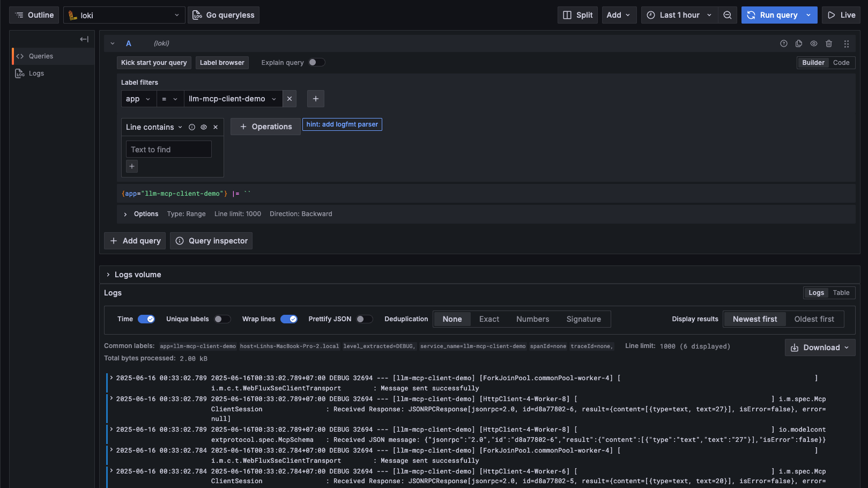Select None deduplication
Screen dimensions: 868x488
click(x=452, y=319)
